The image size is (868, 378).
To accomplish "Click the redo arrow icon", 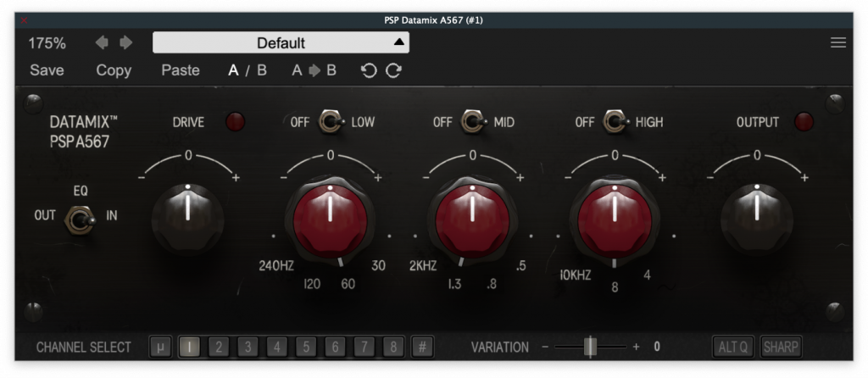I will (x=393, y=70).
